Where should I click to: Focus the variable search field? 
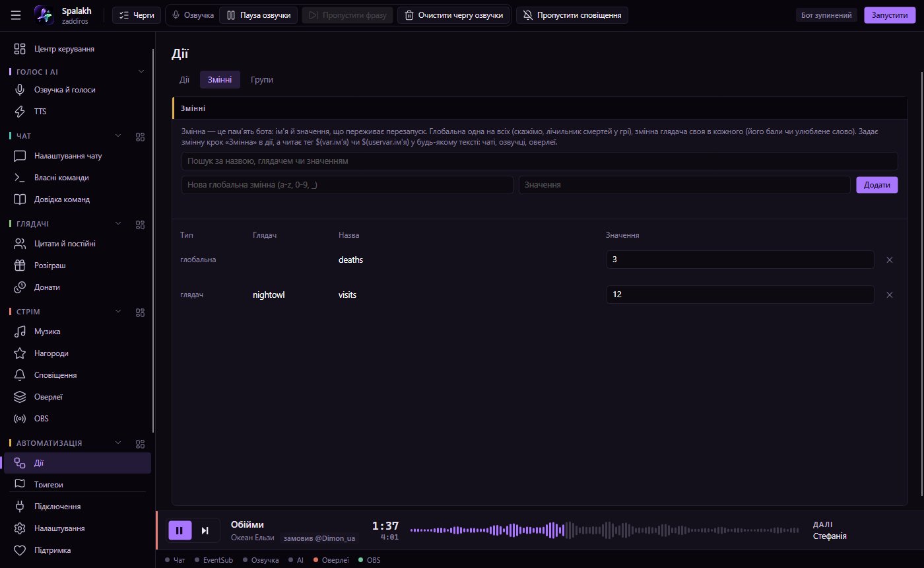(x=540, y=161)
